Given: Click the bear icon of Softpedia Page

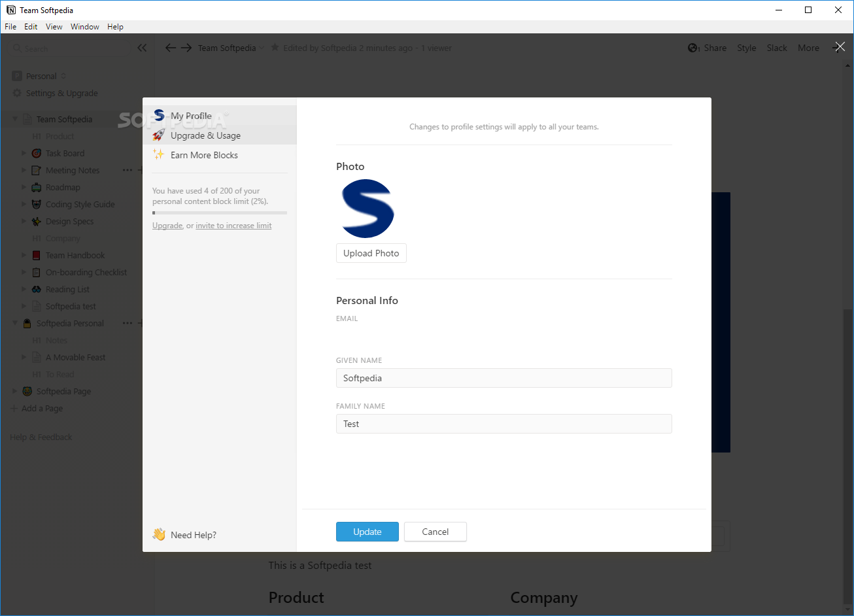Looking at the screenshot, I should pyautogui.click(x=27, y=391).
